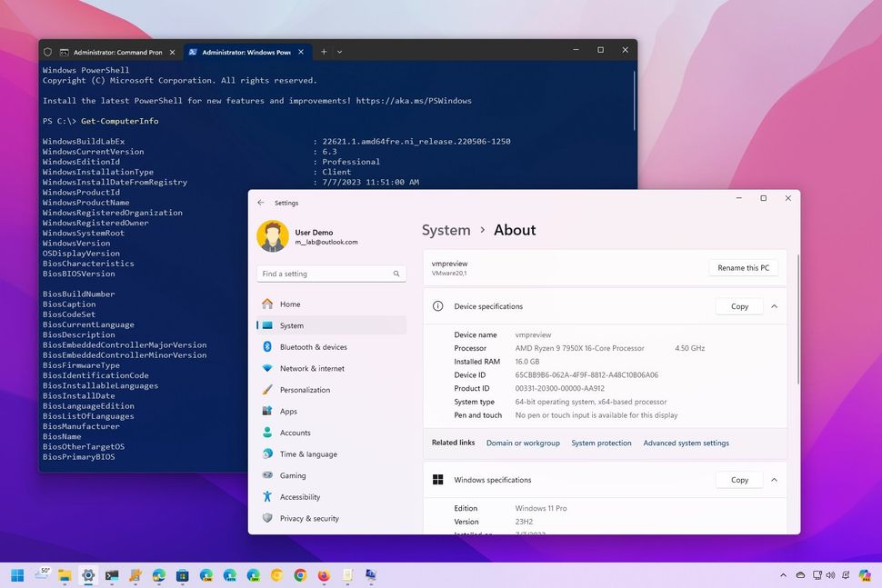Open Accounts settings
882x588 pixels.
tap(295, 433)
